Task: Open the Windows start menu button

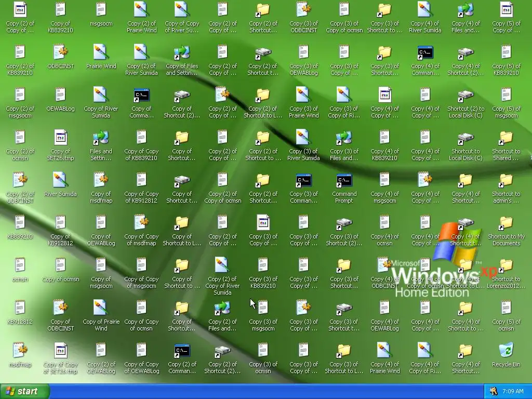Action: (x=24, y=391)
